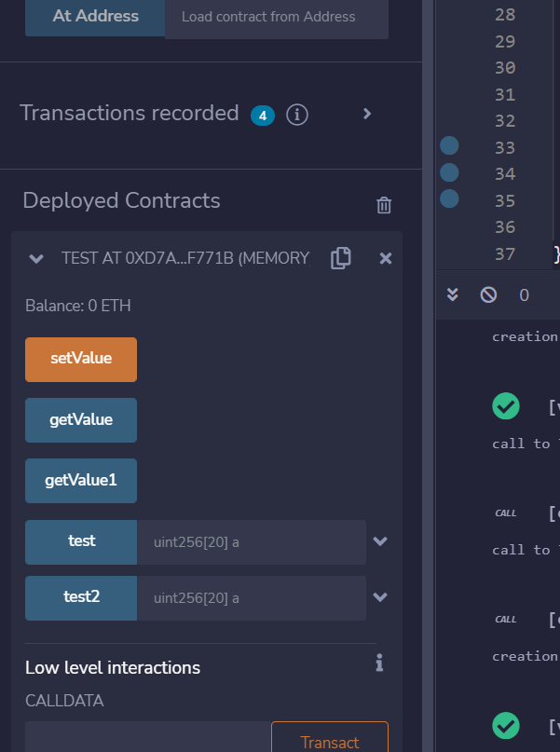The height and width of the screenshot is (752, 560).
Task: Toggle terminal panel with double chevron icon
Action: (x=453, y=294)
